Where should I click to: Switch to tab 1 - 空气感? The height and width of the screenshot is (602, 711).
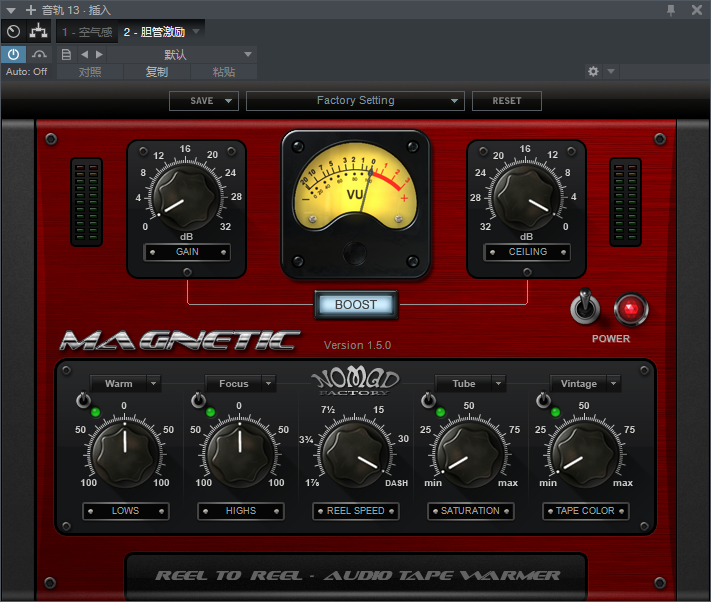coord(87,32)
